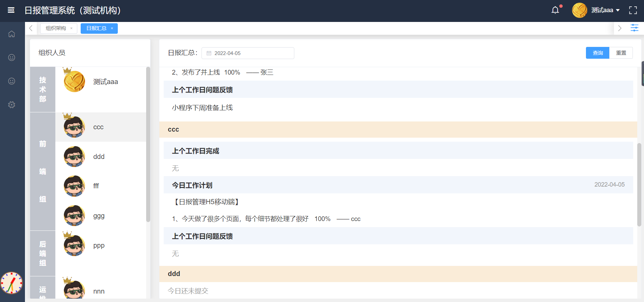Click the 上个工作日完成 heading

click(x=195, y=151)
